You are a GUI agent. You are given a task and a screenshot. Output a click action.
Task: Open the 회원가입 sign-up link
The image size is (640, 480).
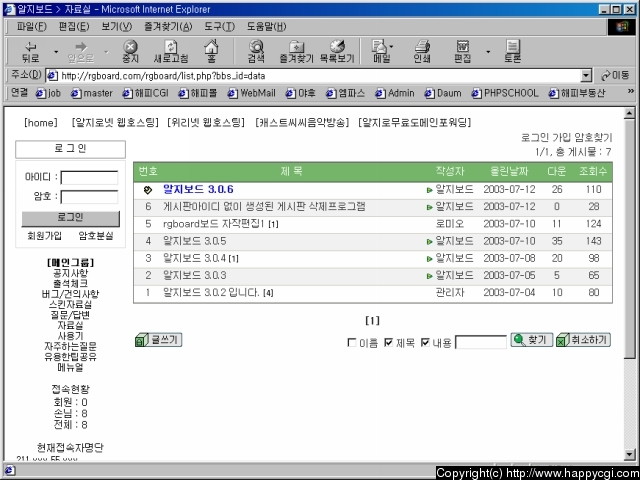click(x=44, y=236)
